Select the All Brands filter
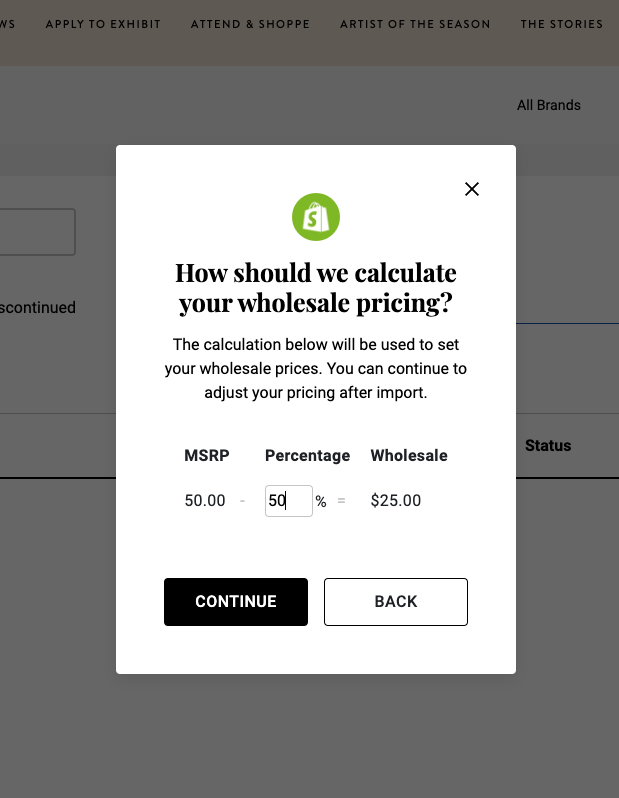The width and height of the screenshot is (619, 798). [548, 105]
